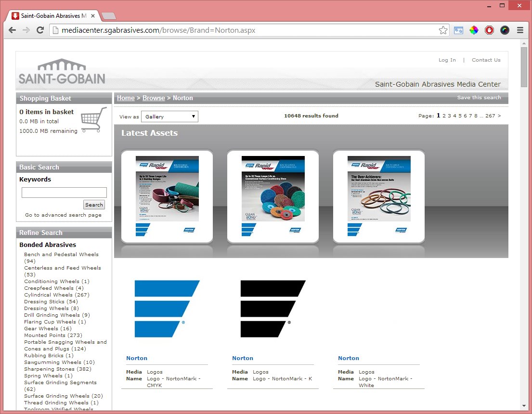The height and width of the screenshot is (414, 532).
Task: Click the browser forward arrow
Action: coord(26,30)
